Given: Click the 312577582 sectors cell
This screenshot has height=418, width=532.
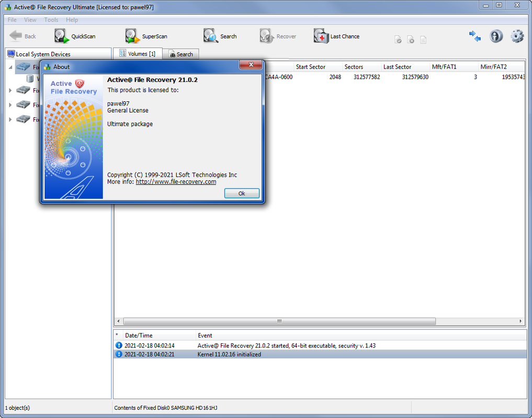Looking at the screenshot, I should point(366,77).
